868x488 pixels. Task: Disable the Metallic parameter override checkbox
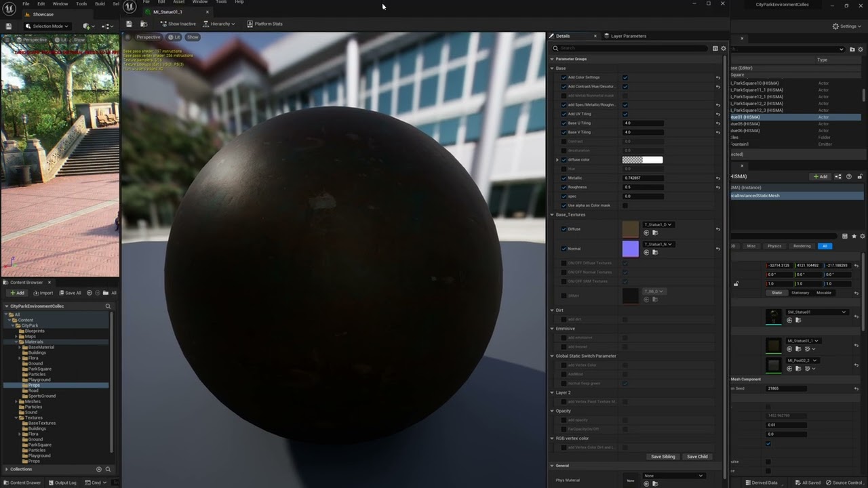[564, 178]
